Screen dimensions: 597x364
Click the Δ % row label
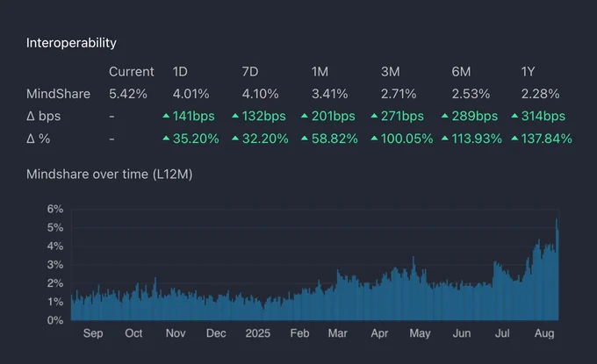[x=38, y=139]
